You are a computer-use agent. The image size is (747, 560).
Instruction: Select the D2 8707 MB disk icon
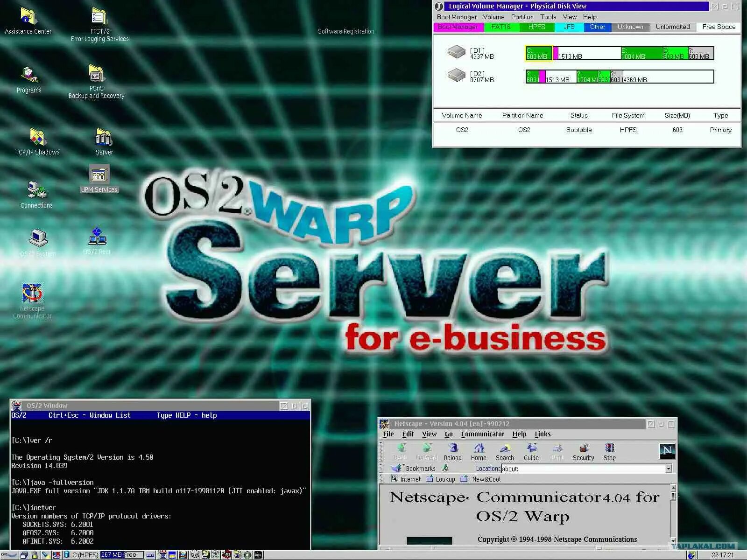coord(456,75)
